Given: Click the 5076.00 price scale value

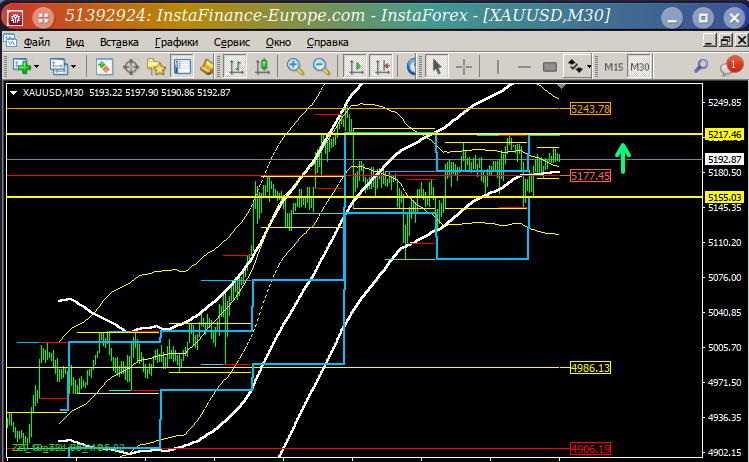Looking at the screenshot, I should coord(724,277).
